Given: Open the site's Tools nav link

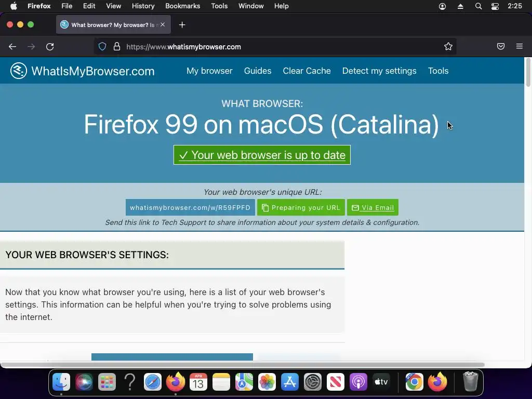Looking at the screenshot, I should pyautogui.click(x=438, y=71).
